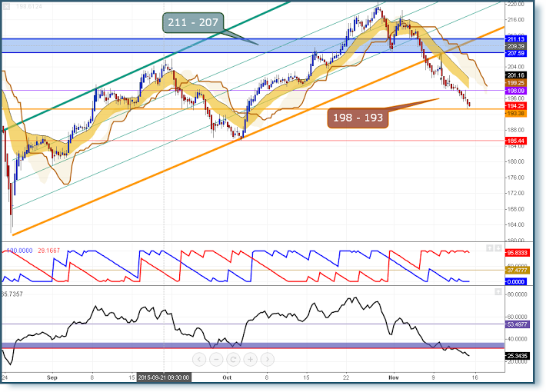Click the 100.0000 blue Aroon legend value
The height and width of the screenshot is (392, 546).
pos(20,251)
